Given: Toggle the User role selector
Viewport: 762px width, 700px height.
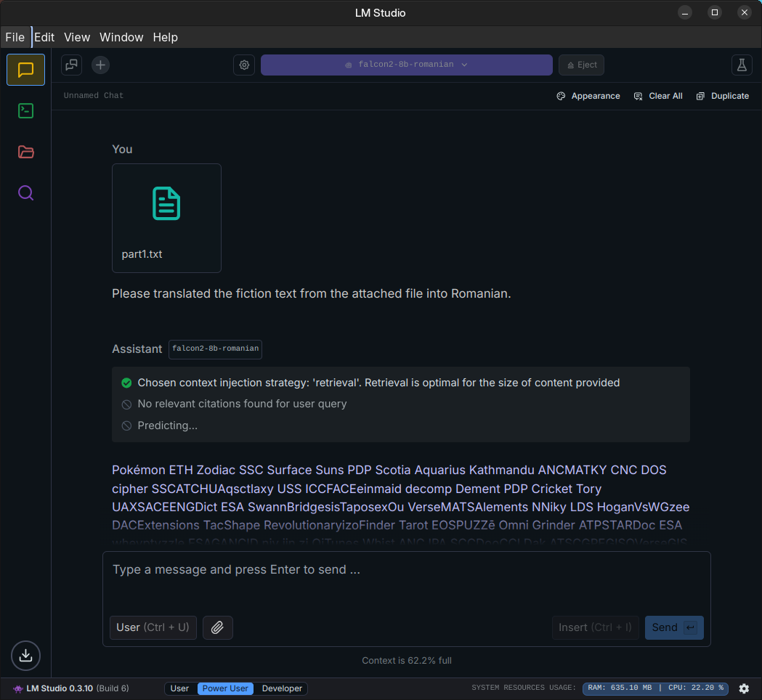Looking at the screenshot, I should [153, 627].
